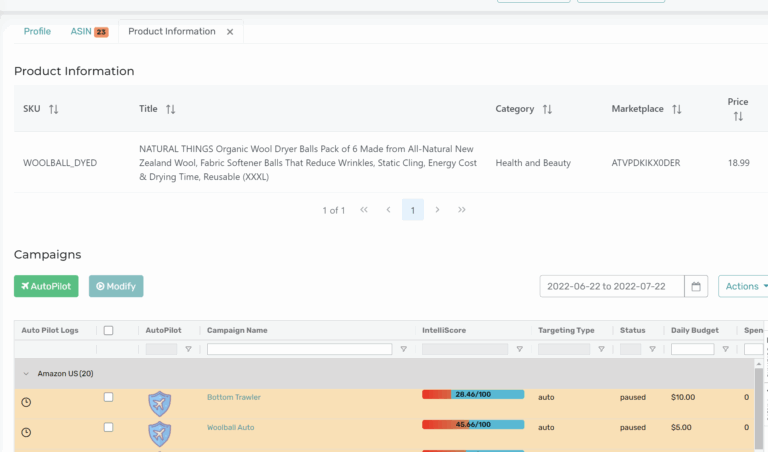
Task: Select the Product Information tab
Action: [172, 31]
